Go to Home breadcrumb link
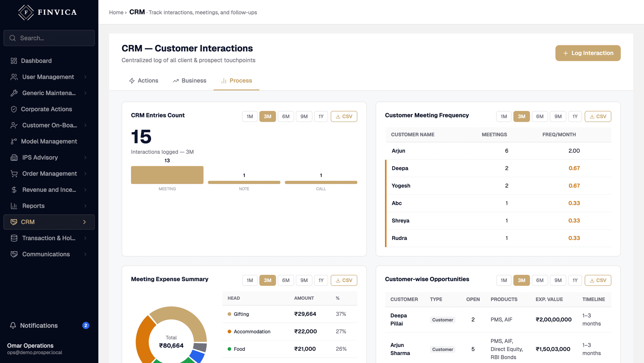This screenshot has width=644, height=363. tap(116, 13)
